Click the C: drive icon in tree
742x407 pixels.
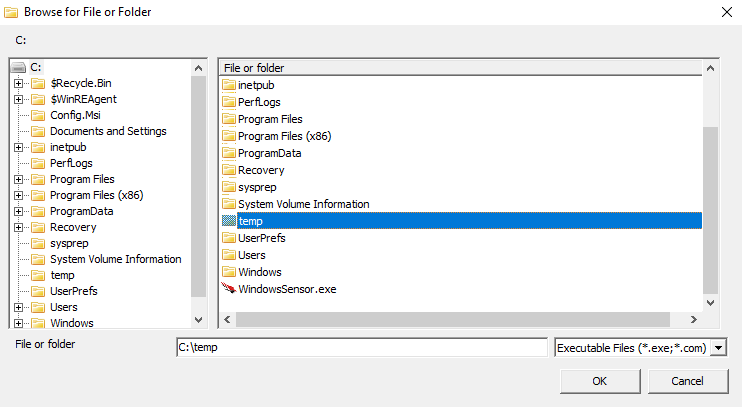[x=18, y=67]
